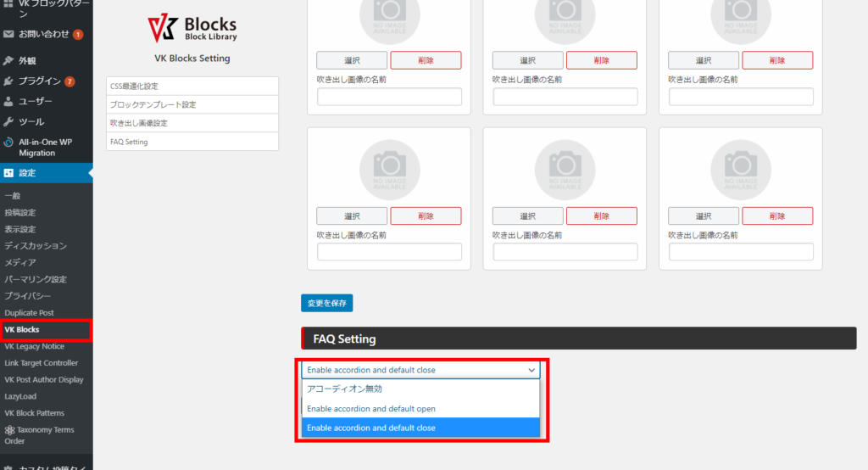The width and height of the screenshot is (868, 470).
Task: Click the 外観 paintbrush icon
Action: tap(8, 60)
